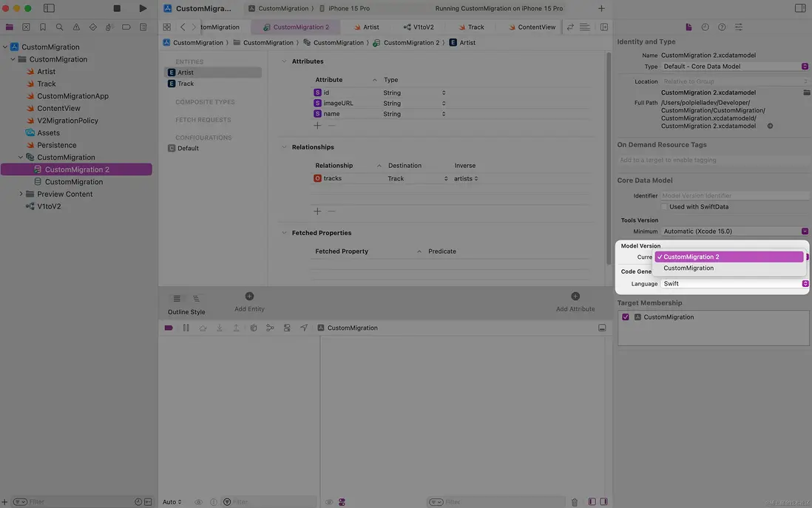Hide the debug area with the panel icon
Viewport: 812px width, 508px height.
point(602,328)
